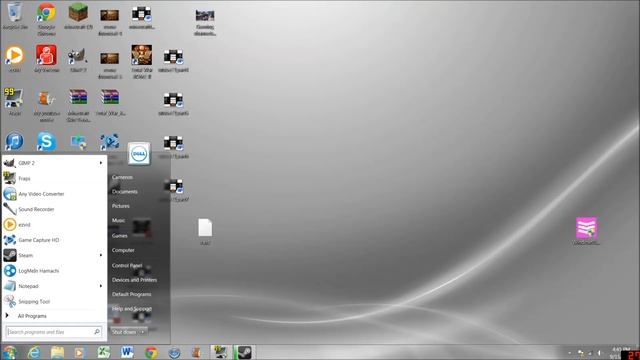Open Fraps from the Start menu list
This screenshot has height=360, width=640.
point(53,178)
